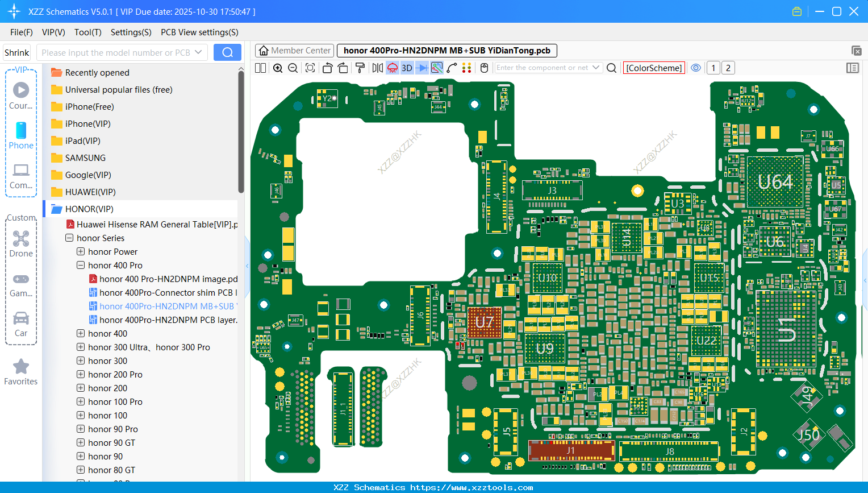Collapse the honor 400 Pro node
The height and width of the screenshot is (493, 868).
(x=81, y=266)
